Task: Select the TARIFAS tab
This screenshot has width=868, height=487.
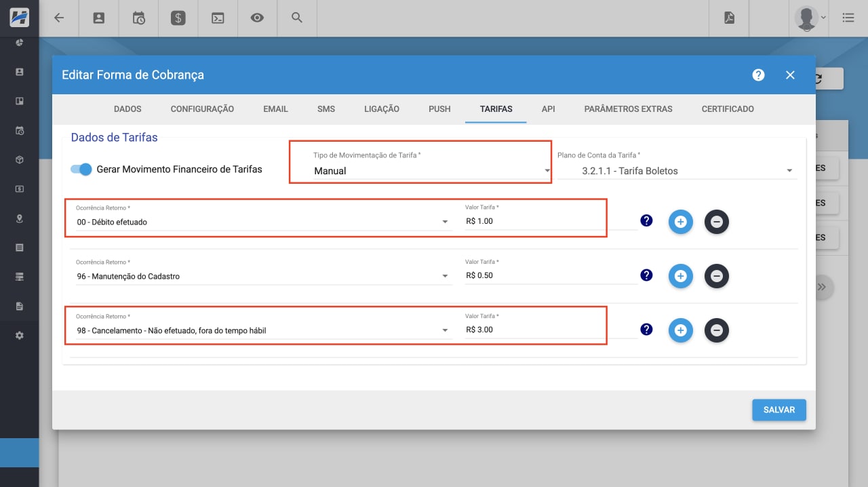Action: pos(496,109)
